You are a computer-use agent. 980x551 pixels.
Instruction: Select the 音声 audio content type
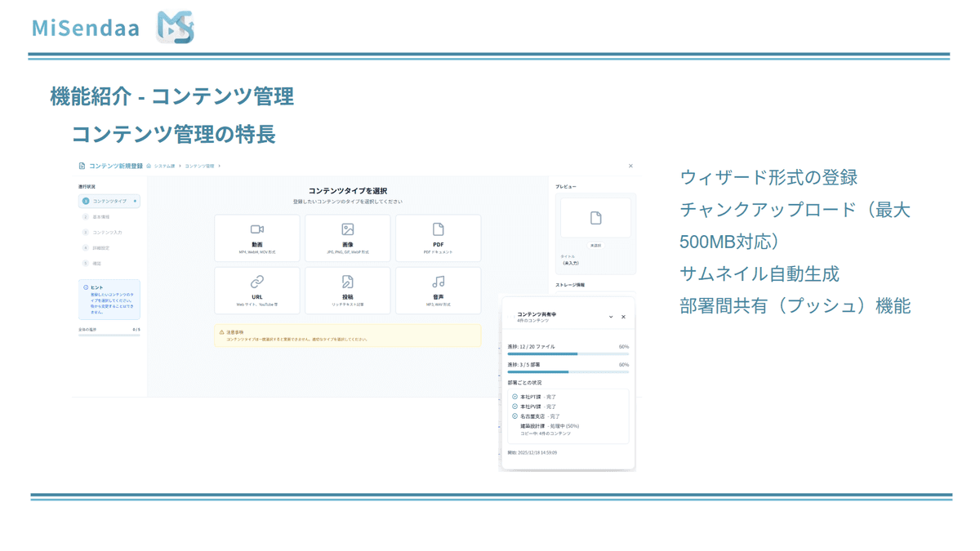pos(439,290)
